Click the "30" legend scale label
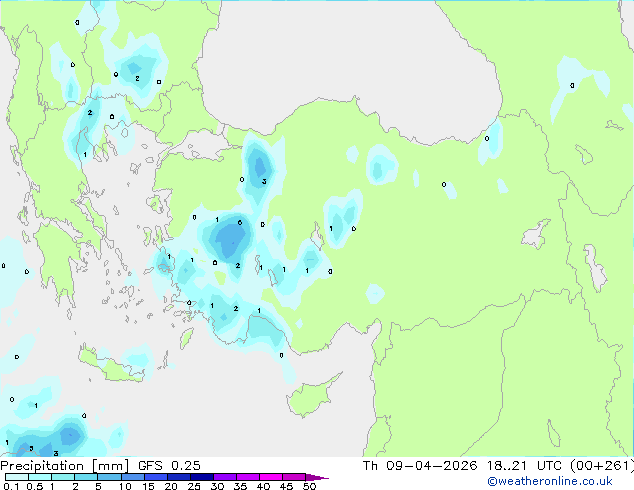 (x=217, y=486)
